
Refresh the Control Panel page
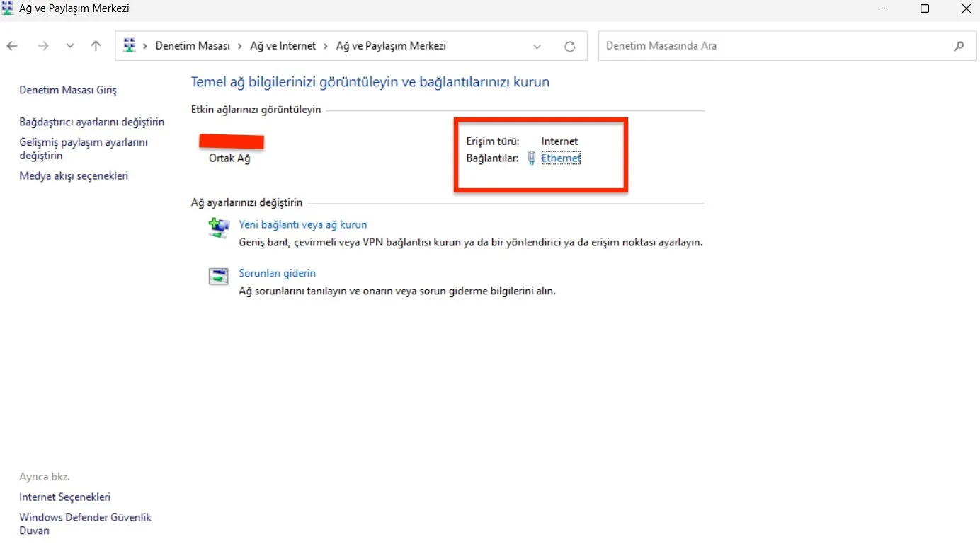pos(570,47)
